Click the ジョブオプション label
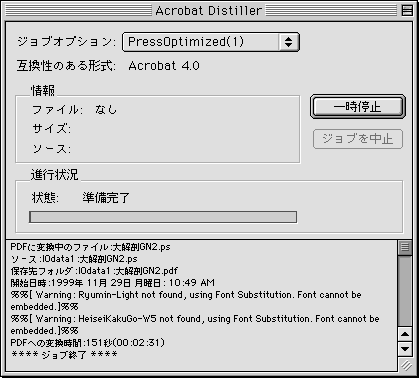This screenshot has height=378, width=419. [66, 42]
